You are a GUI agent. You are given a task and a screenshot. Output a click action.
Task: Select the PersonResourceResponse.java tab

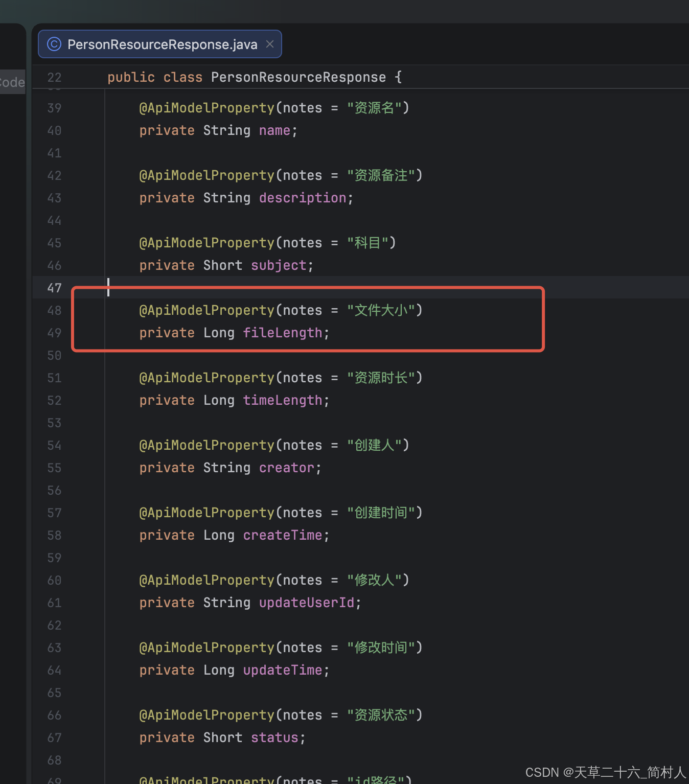(x=159, y=44)
